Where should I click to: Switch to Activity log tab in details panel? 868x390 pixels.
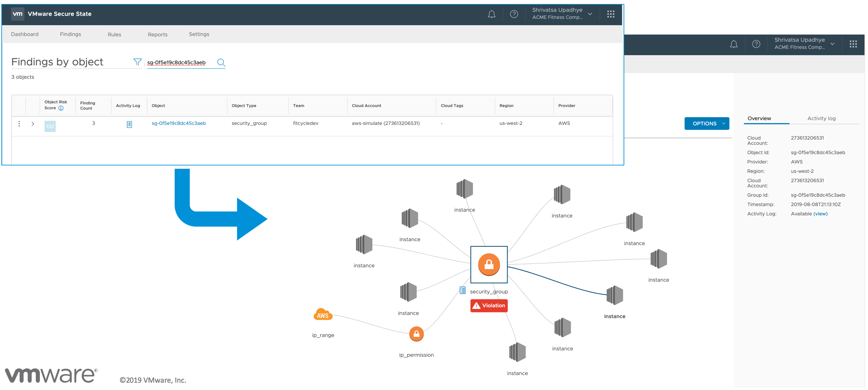pyautogui.click(x=821, y=119)
